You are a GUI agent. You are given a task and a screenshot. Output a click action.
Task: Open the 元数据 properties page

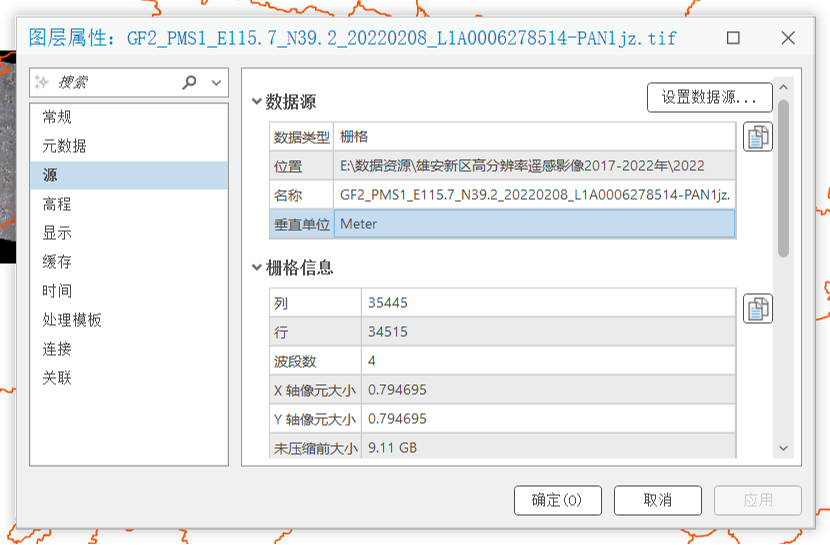[129, 146]
